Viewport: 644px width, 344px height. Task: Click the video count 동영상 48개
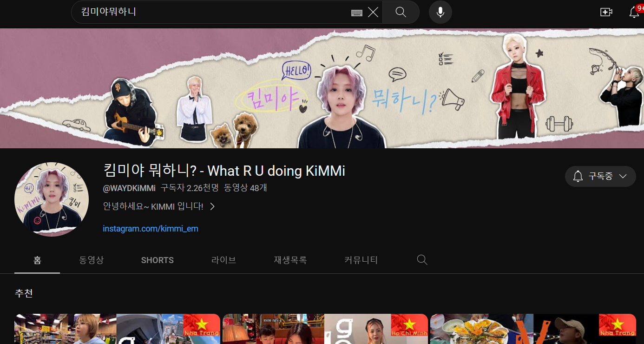245,188
